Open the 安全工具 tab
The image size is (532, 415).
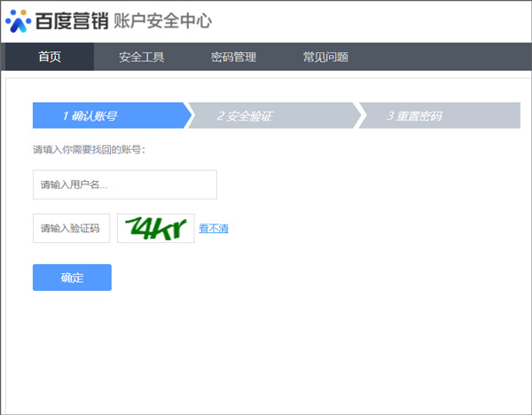142,58
